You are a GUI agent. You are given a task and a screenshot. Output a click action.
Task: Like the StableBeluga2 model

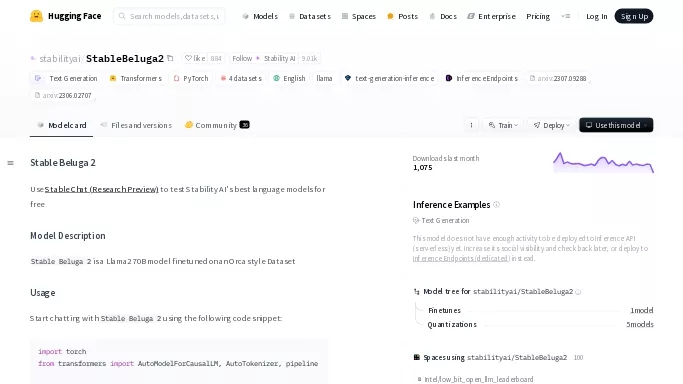(x=195, y=58)
